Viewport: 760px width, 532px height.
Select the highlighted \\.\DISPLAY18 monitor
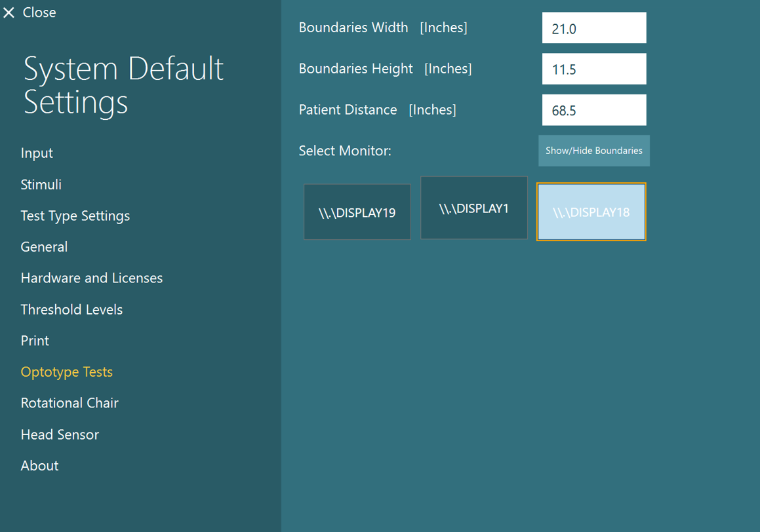click(x=591, y=212)
